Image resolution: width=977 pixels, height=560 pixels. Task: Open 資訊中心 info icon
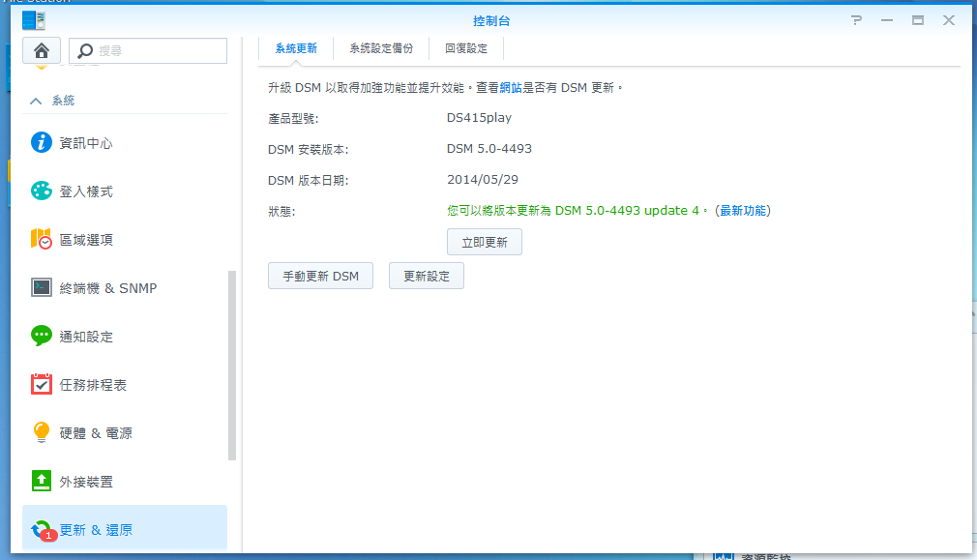(x=42, y=142)
